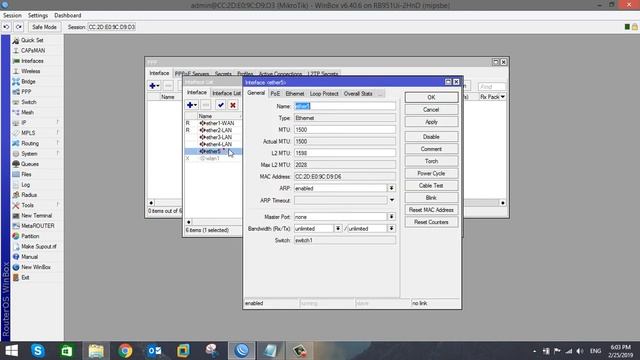The width and height of the screenshot is (640, 360).
Task: Switch to the Overall Stats tab
Action: [x=358, y=93]
